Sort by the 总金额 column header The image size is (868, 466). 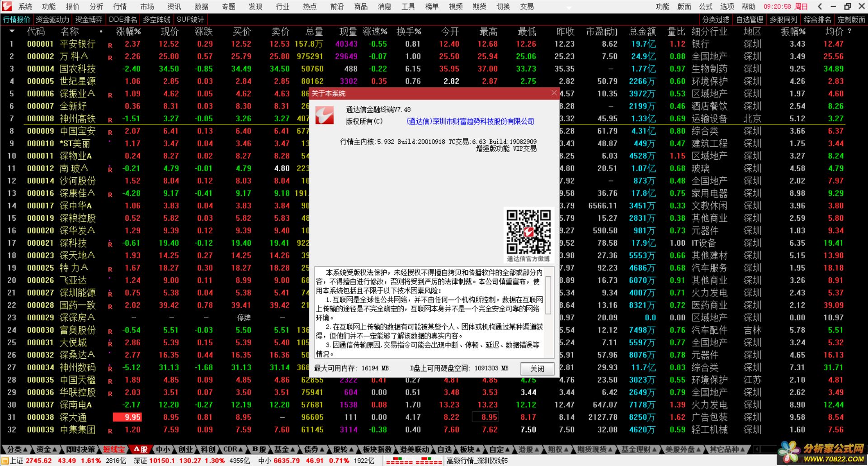[642, 31]
